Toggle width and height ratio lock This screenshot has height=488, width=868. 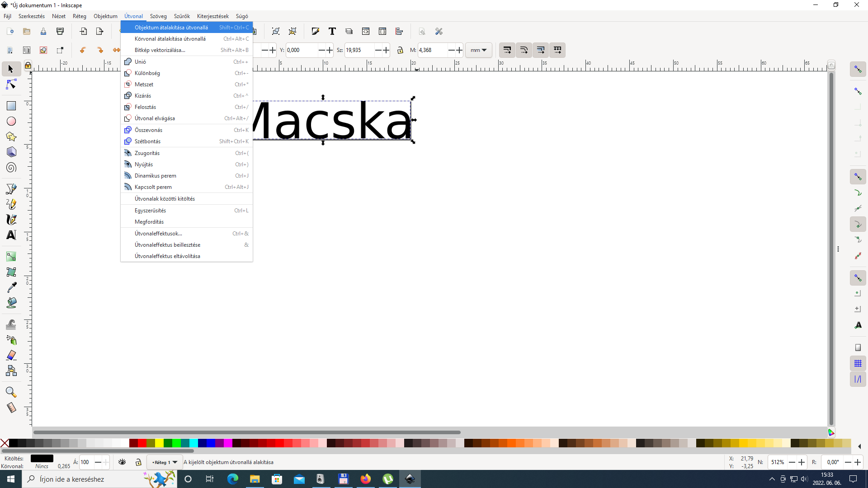click(x=400, y=50)
